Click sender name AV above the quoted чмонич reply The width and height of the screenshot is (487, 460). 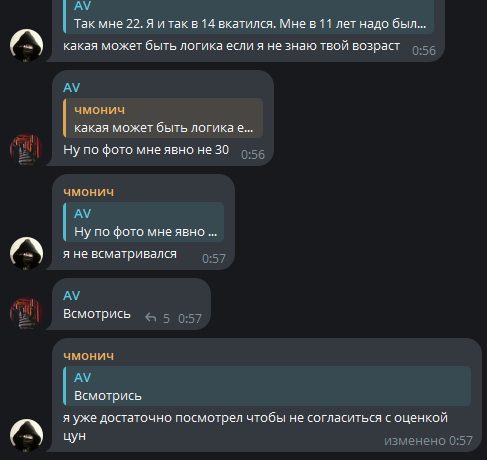[x=72, y=88]
